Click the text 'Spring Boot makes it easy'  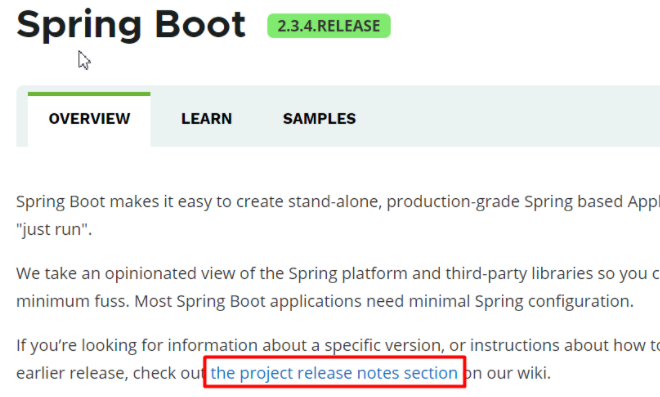tap(109, 202)
